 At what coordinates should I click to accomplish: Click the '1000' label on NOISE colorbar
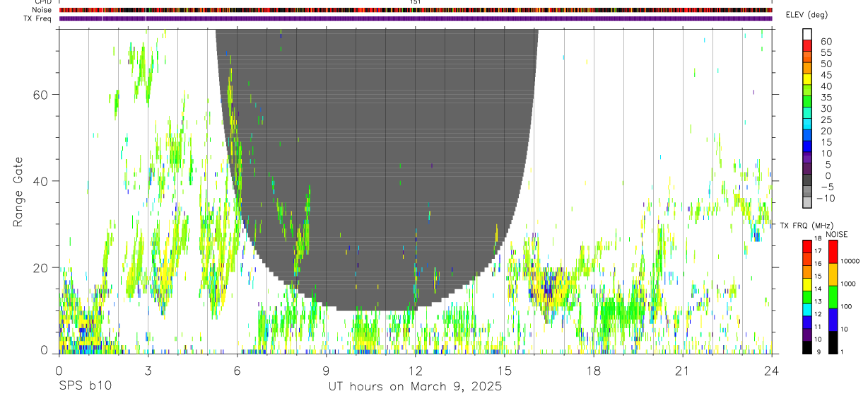click(x=848, y=284)
